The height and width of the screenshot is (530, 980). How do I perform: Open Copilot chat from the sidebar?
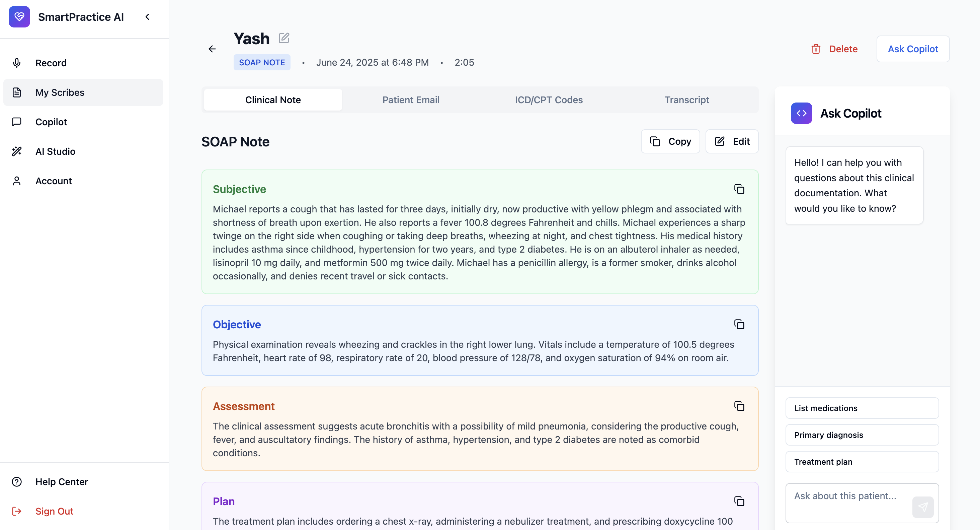[x=51, y=122]
